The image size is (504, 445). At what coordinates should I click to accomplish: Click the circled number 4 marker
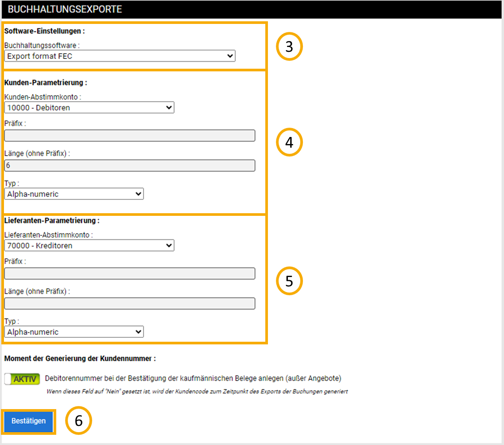[x=289, y=142]
